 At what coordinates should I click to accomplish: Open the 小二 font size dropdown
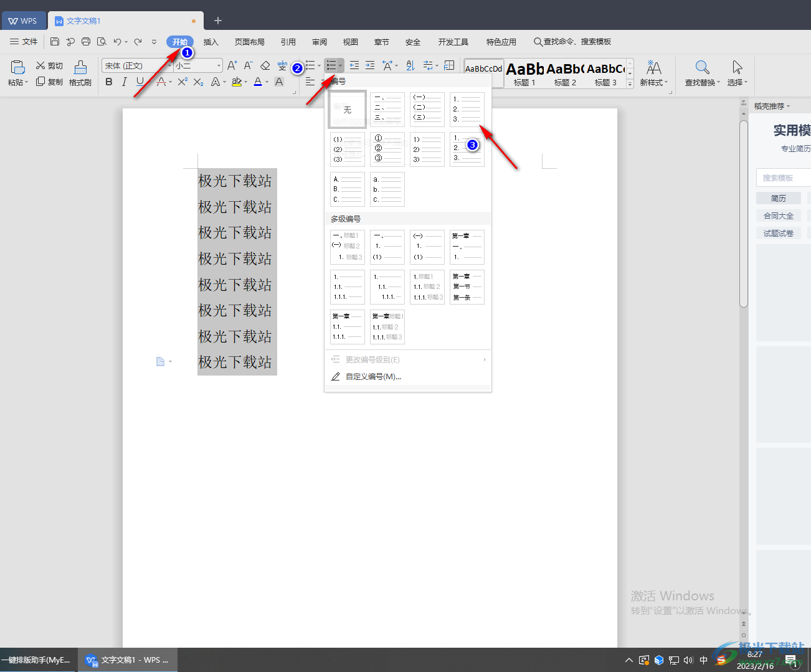click(x=219, y=65)
